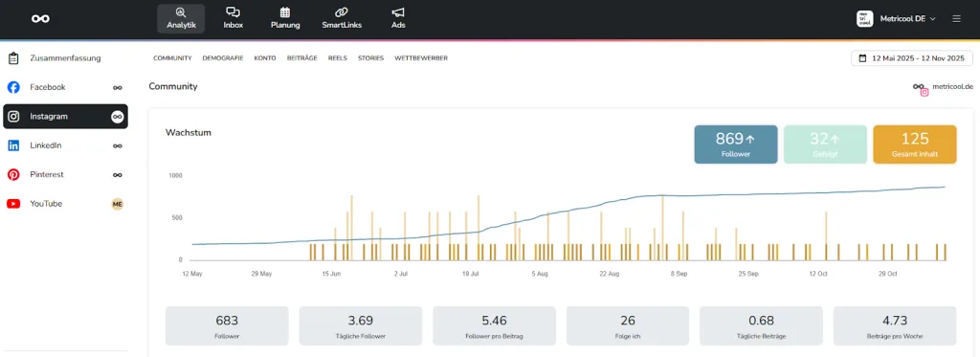980x357 pixels.
Task: Click the connection icon next to Instagram
Action: click(x=117, y=117)
